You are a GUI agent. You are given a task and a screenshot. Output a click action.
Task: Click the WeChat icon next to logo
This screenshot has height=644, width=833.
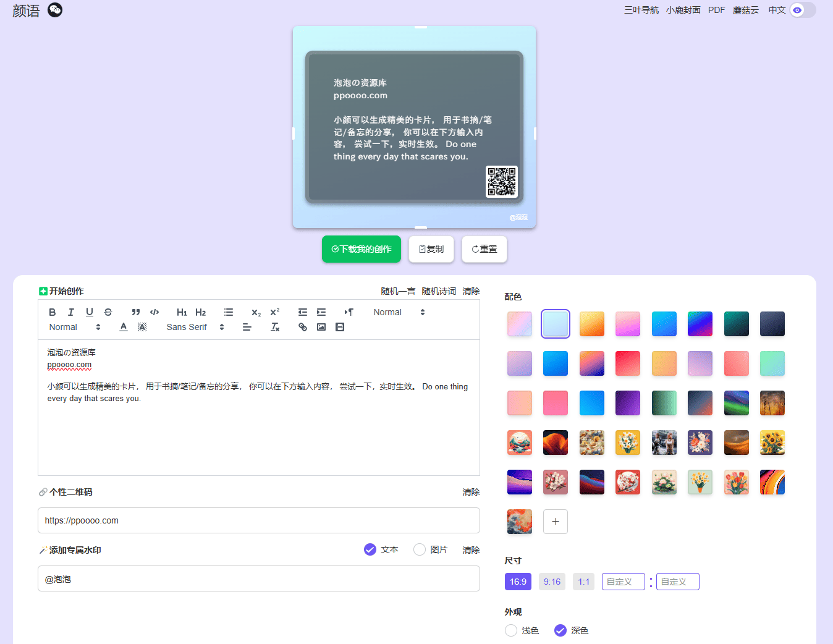[x=55, y=10]
